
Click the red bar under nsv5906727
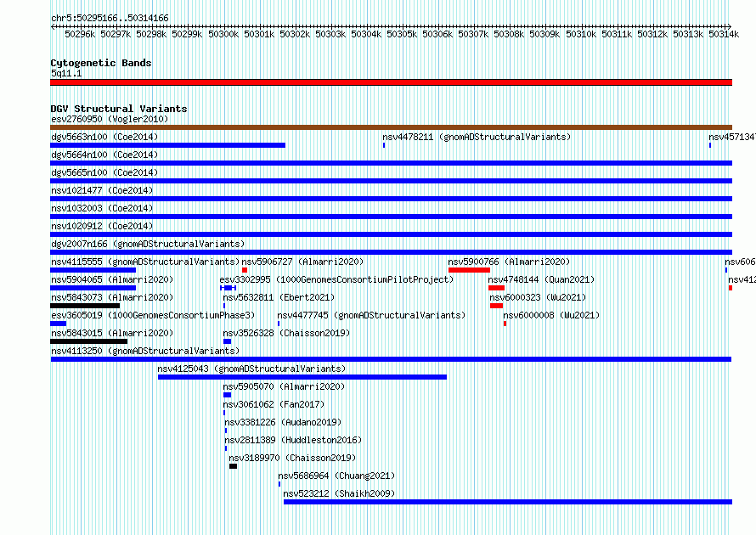click(x=245, y=270)
